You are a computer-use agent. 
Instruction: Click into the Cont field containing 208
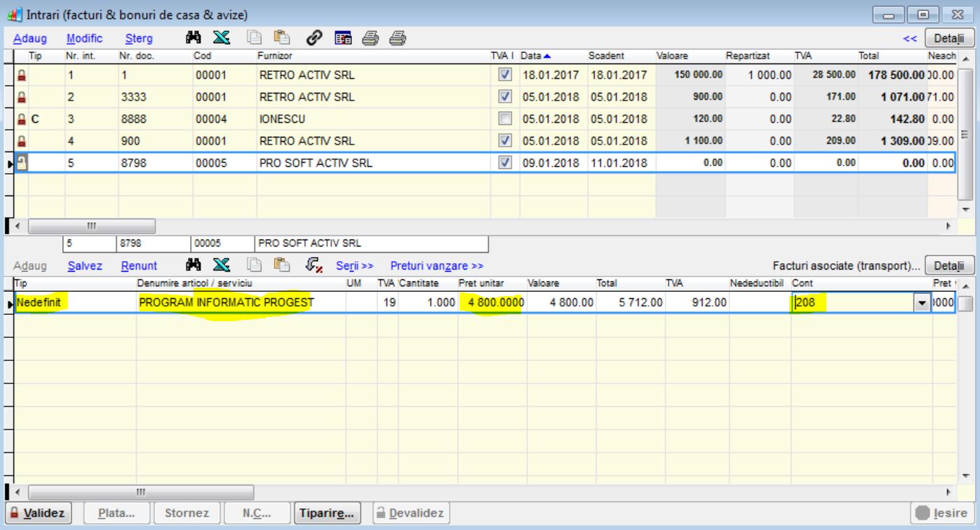tap(852, 303)
